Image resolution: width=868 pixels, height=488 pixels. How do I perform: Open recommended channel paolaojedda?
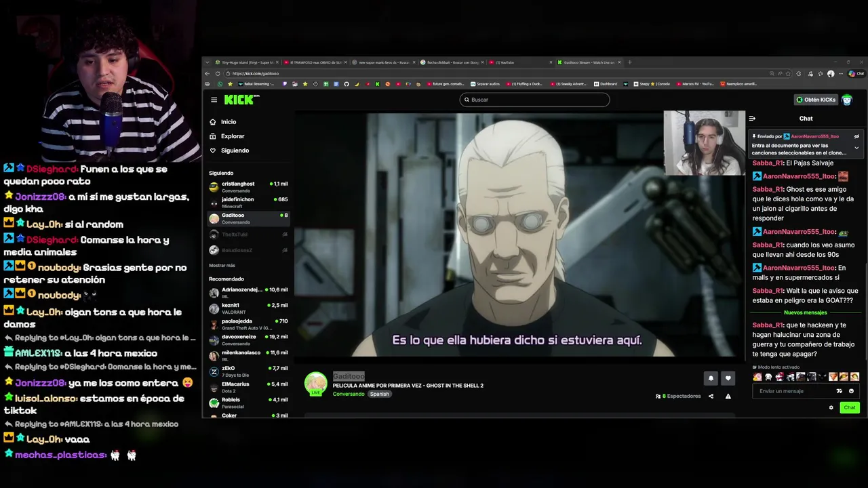coord(248,324)
